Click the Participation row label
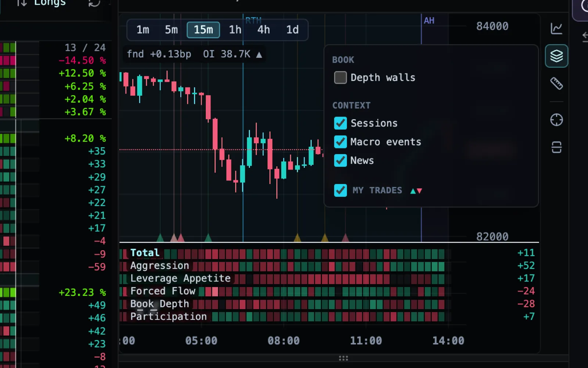 (x=168, y=316)
